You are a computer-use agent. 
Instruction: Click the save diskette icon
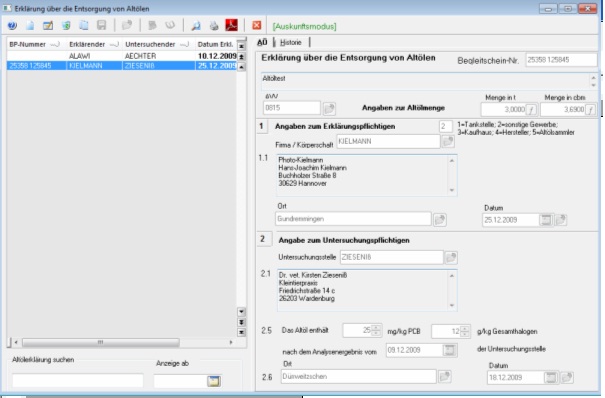[101, 26]
